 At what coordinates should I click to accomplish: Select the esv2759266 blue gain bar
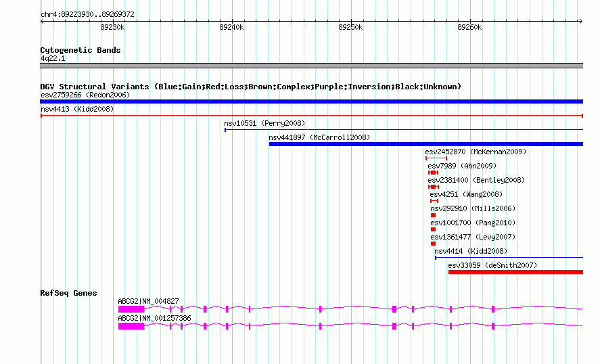click(x=311, y=101)
